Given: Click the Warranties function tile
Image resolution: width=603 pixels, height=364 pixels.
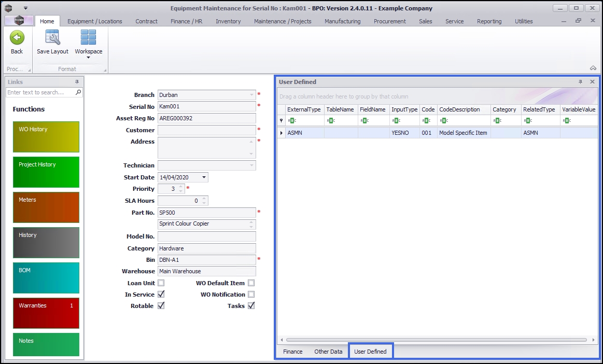Looking at the screenshot, I should coord(46,313).
